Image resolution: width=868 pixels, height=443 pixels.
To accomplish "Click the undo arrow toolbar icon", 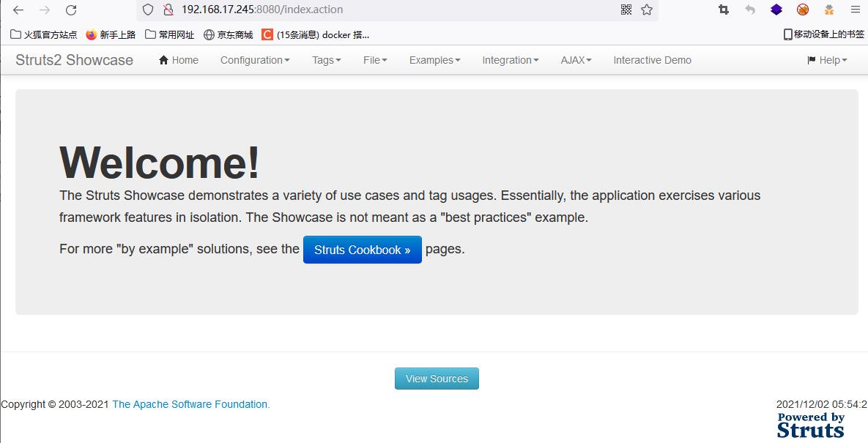I will pyautogui.click(x=750, y=10).
